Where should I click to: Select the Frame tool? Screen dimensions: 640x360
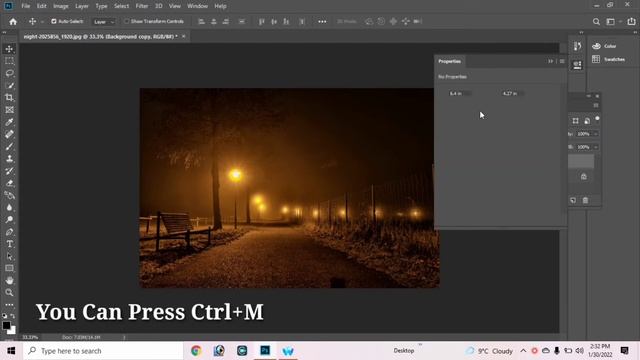coord(9,110)
